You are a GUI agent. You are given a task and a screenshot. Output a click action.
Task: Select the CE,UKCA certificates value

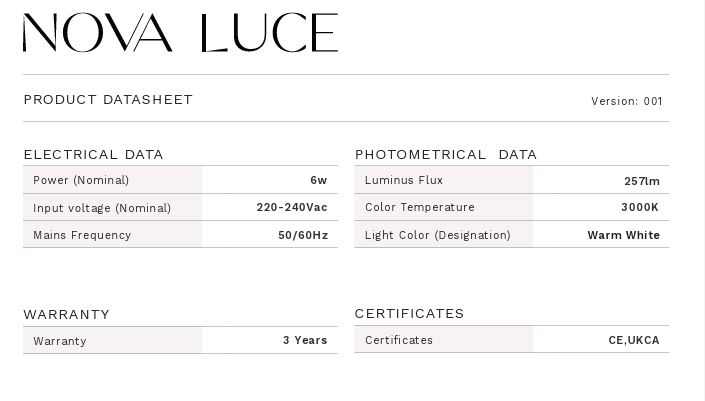pos(634,340)
